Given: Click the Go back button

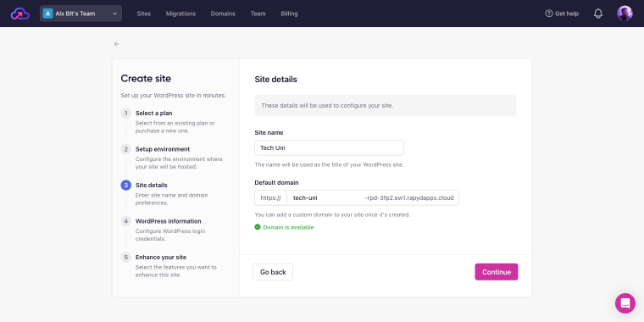Looking at the screenshot, I should point(273,272).
